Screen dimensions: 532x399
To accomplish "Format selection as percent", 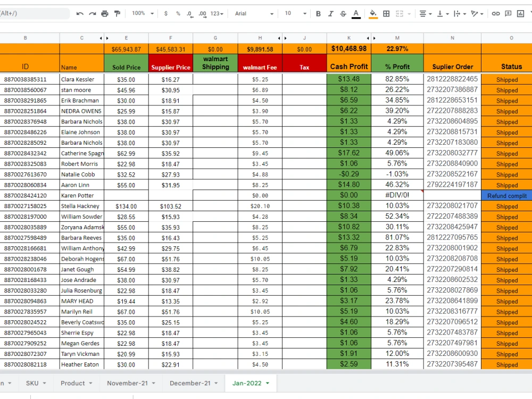I will click(x=178, y=14).
